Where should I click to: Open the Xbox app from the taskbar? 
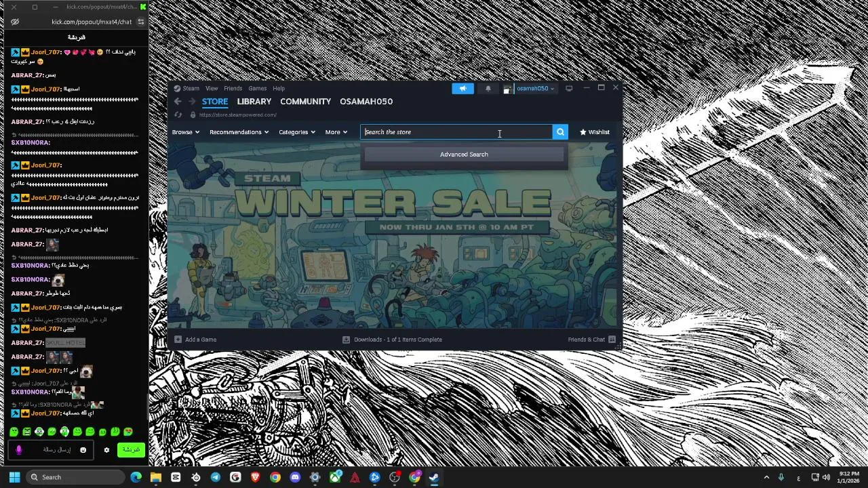pos(335,477)
